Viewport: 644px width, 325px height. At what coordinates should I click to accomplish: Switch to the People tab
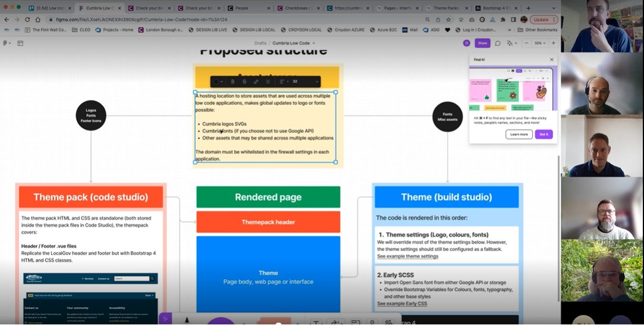coord(249,8)
